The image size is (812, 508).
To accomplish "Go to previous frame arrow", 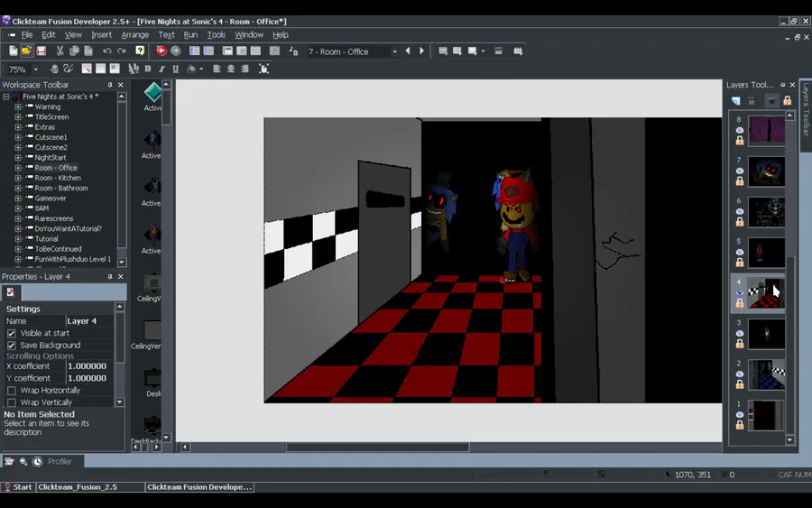I will [x=408, y=51].
